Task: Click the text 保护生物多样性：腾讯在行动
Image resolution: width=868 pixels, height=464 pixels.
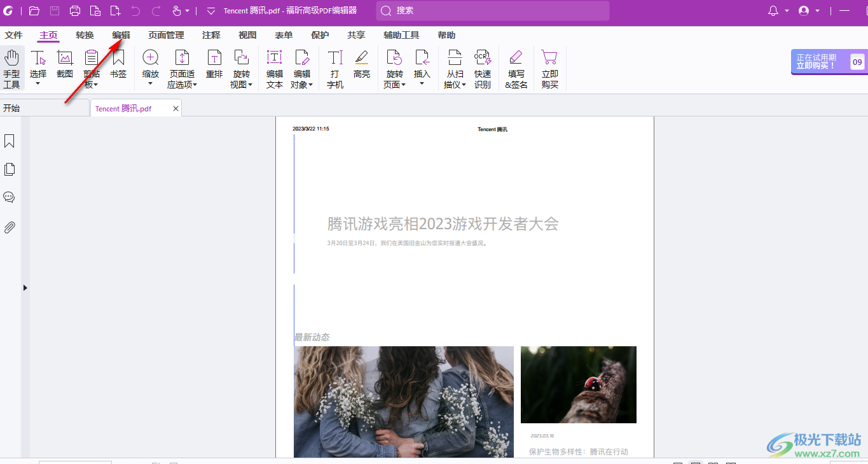Action: [x=579, y=451]
